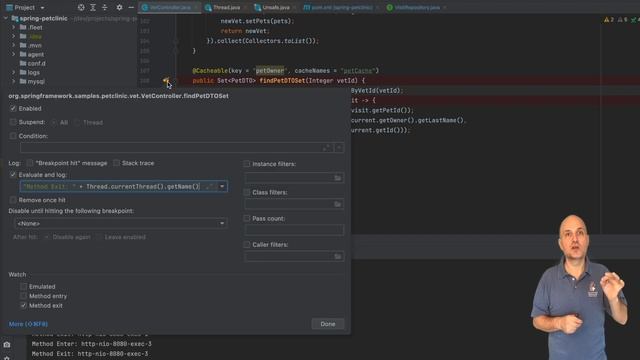This screenshot has height=360, width=640.
Task: Toggle the Condition checkbox
Action: [13, 136]
